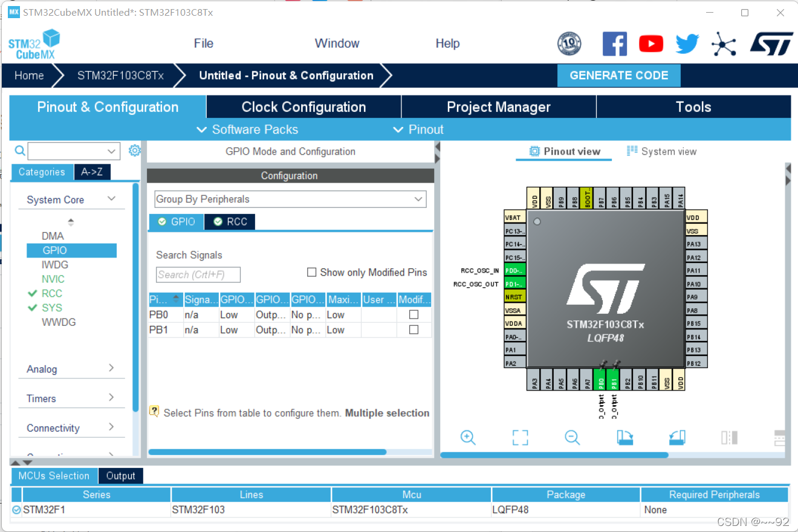This screenshot has height=532, width=798.
Task: Select the PB0 pin on the chip
Action: point(600,381)
